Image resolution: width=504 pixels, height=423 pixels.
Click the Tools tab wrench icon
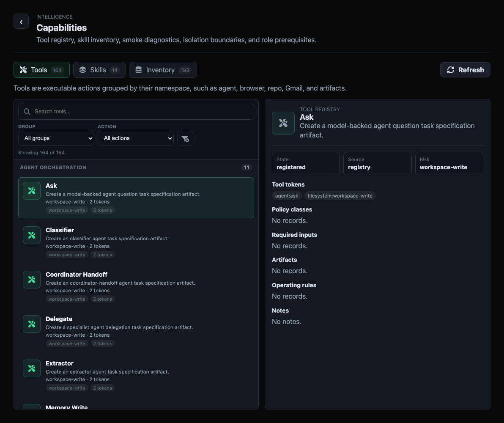coord(23,70)
